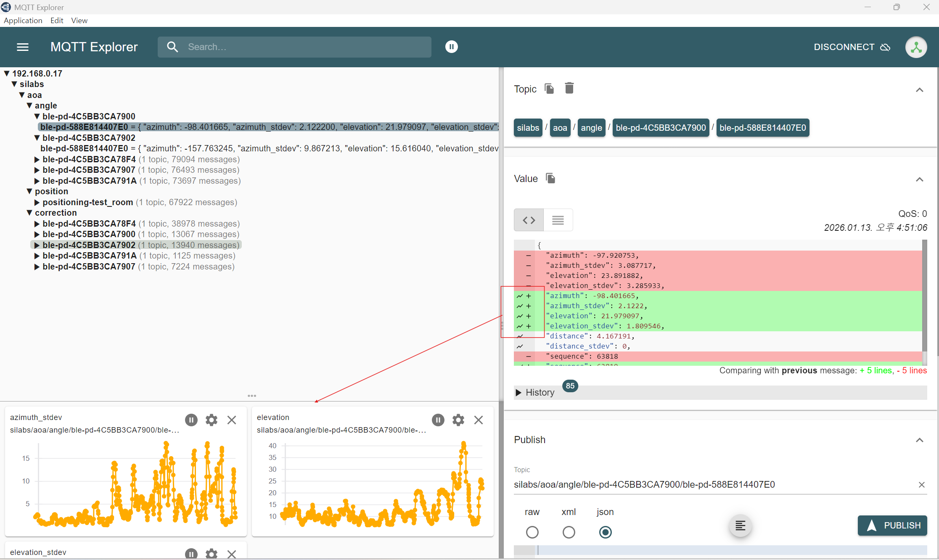Expand correction ble-pd-4C5BB3CA791A node
This screenshot has width=939, height=560.
tap(37, 256)
